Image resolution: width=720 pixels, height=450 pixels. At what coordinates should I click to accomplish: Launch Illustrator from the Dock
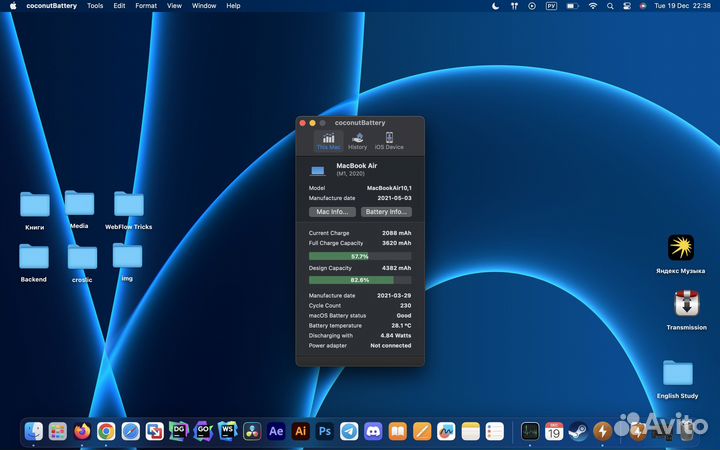coord(300,431)
